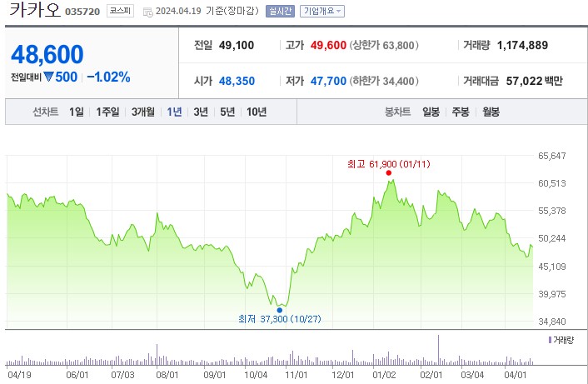This screenshot has height=384, width=588.
Task: Click the -1.02% change value
Action: click(109, 77)
